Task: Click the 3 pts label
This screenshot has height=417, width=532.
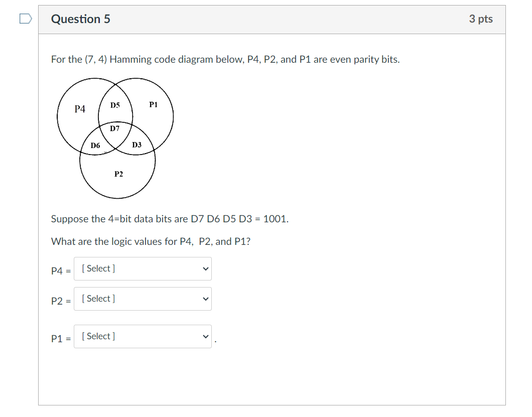Action: tap(481, 19)
